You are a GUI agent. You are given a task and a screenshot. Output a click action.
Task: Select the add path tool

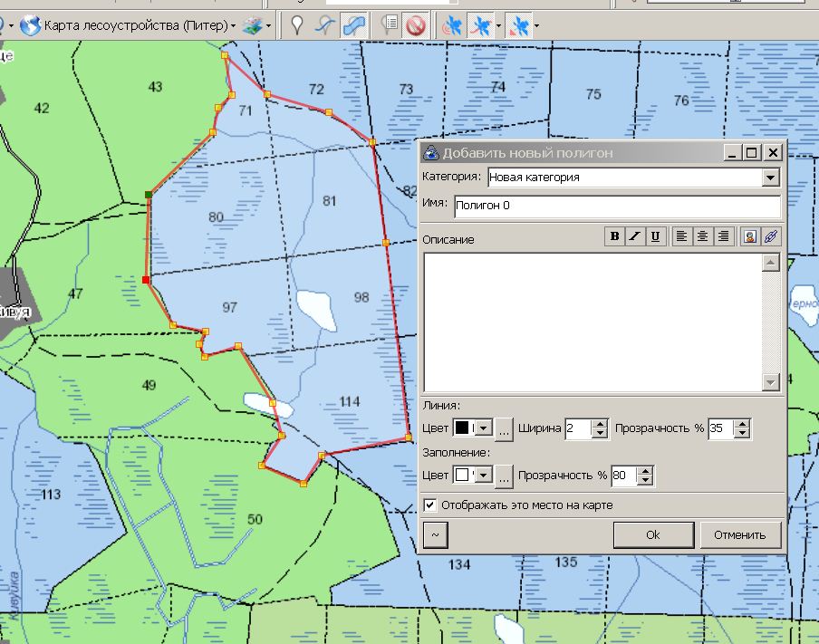[x=324, y=26]
